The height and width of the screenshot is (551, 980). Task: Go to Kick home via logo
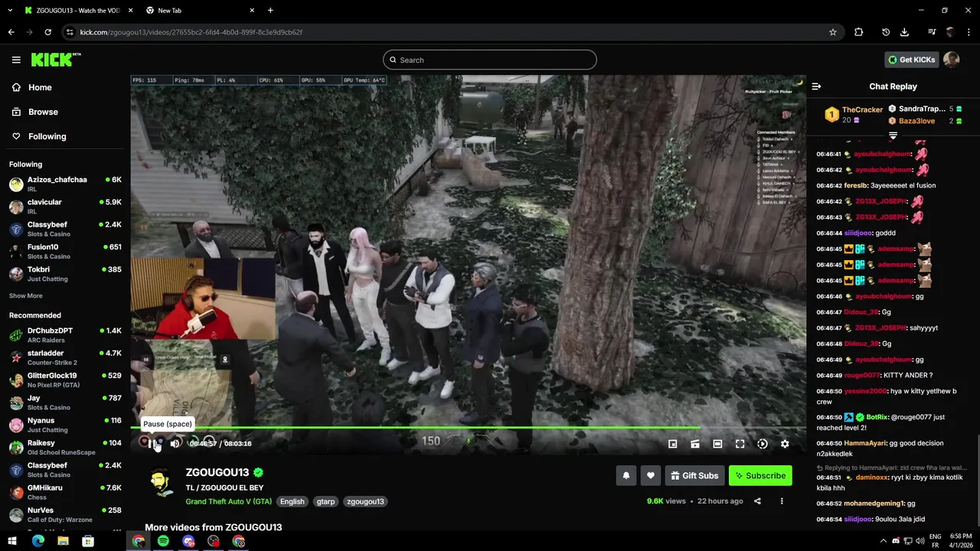[x=55, y=60]
